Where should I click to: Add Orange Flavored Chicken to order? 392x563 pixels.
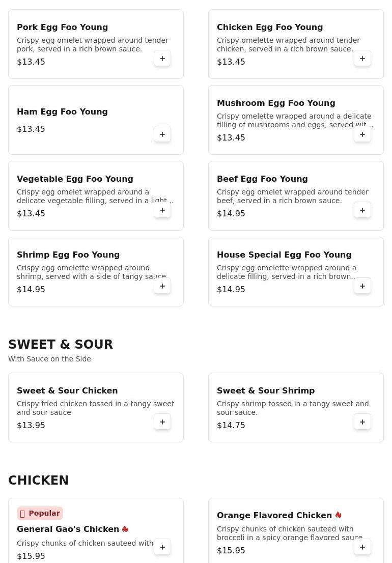[362, 547]
